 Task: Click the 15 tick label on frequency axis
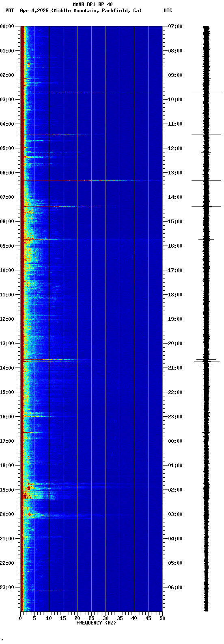(63, 618)
